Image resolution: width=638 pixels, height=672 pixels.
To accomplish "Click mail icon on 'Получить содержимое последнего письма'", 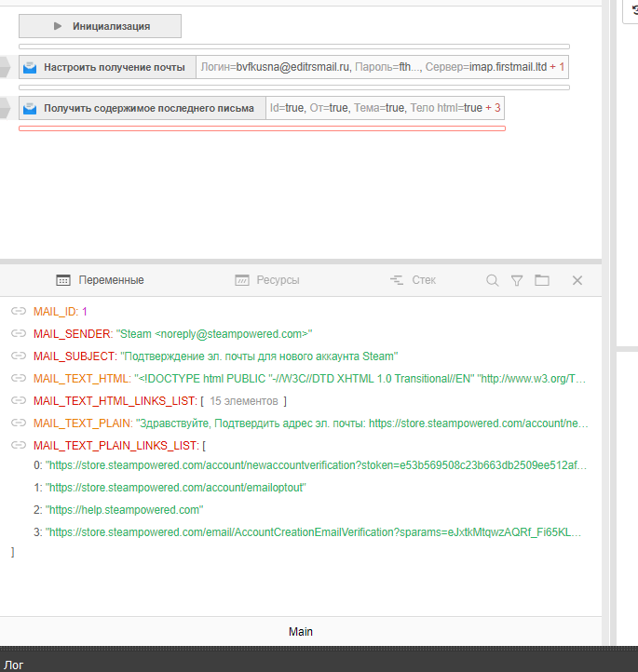I will point(30,108).
